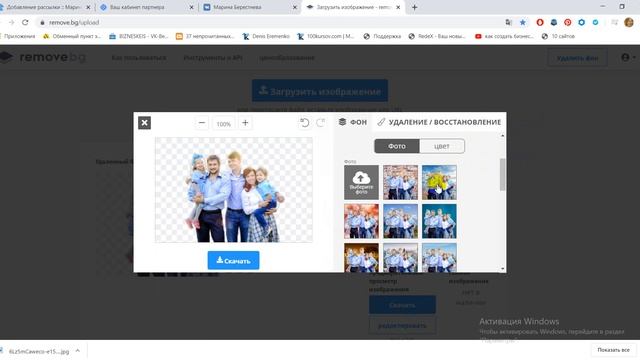
Task: Open the Chrome profile avatar
Action: pyautogui.click(x=629, y=22)
